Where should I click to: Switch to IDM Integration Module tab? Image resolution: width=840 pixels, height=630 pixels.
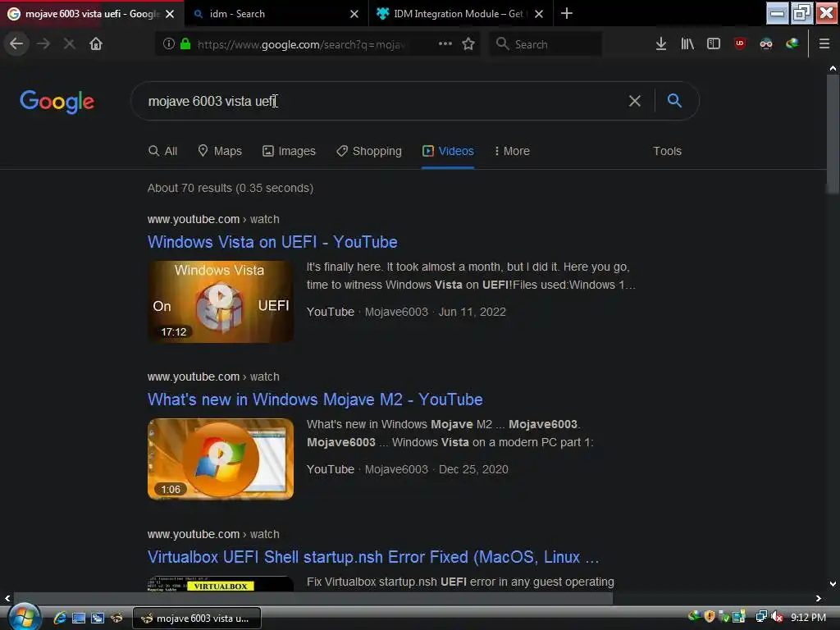pos(461,14)
